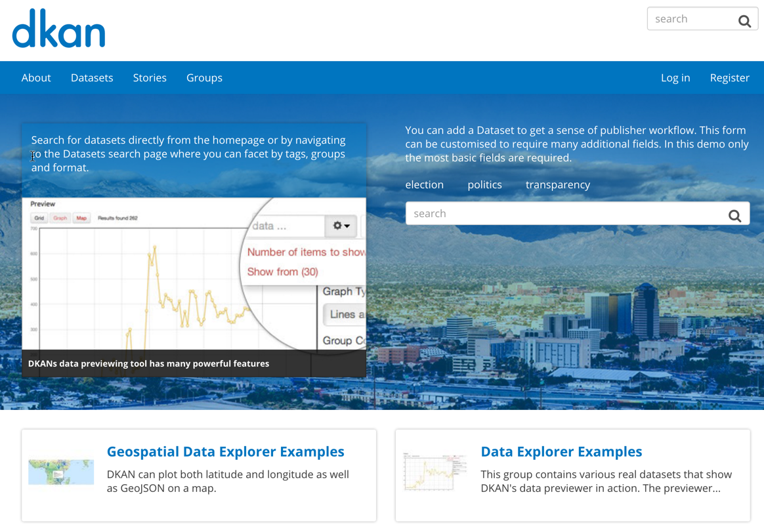The height and width of the screenshot is (532, 764).
Task: Click the Register link
Action: pos(729,78)
